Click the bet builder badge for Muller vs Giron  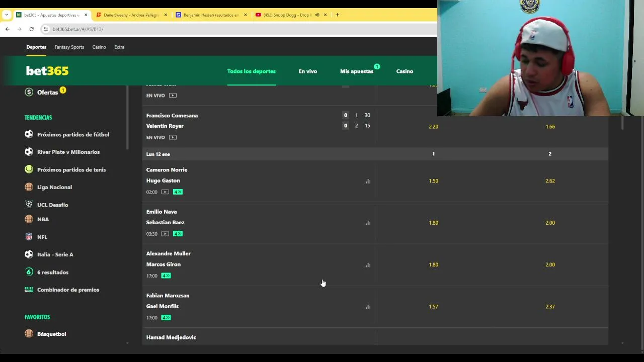[166, 276]
